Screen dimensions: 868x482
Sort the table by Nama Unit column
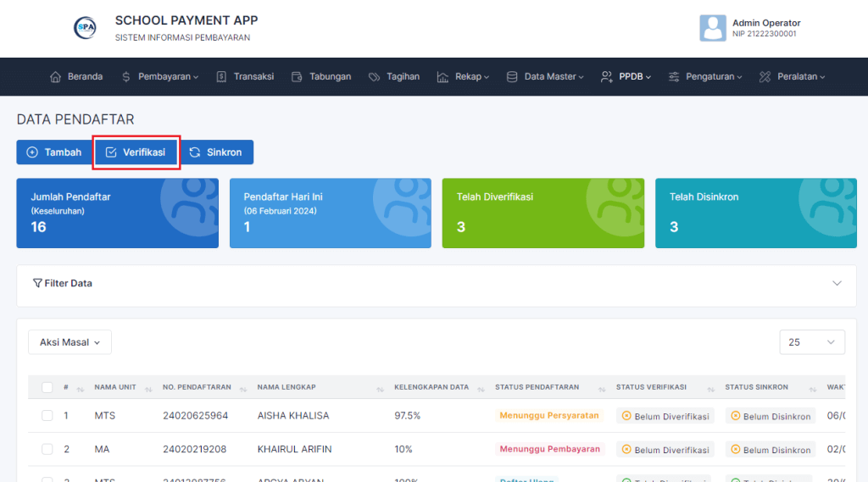point(115,387)
